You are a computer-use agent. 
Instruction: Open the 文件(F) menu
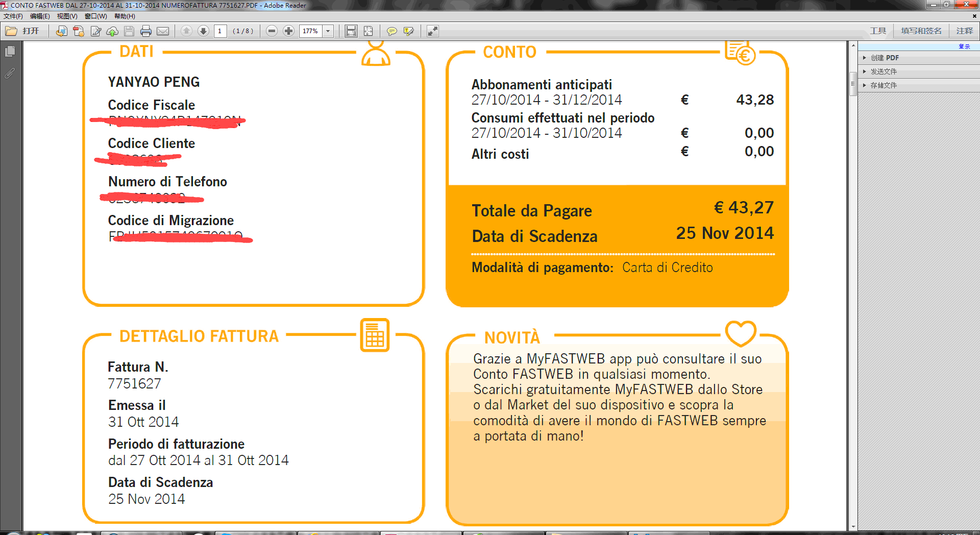(13, 16)
